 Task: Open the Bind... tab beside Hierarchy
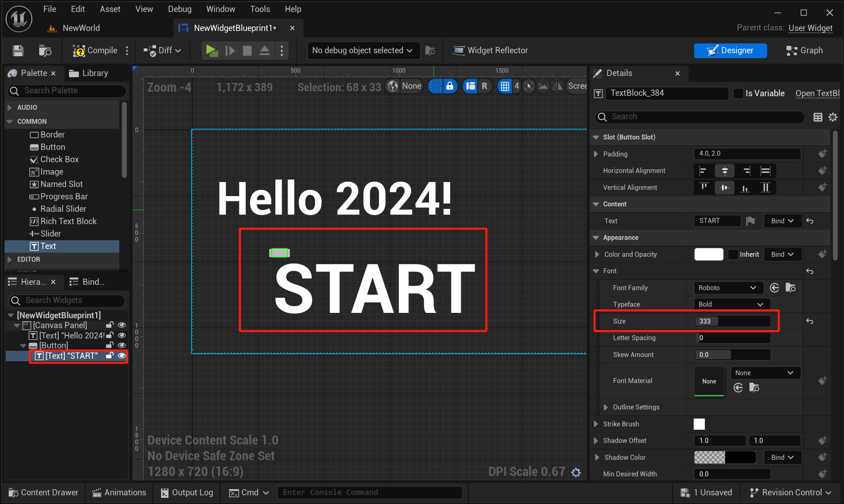click(x=87, y=282)
